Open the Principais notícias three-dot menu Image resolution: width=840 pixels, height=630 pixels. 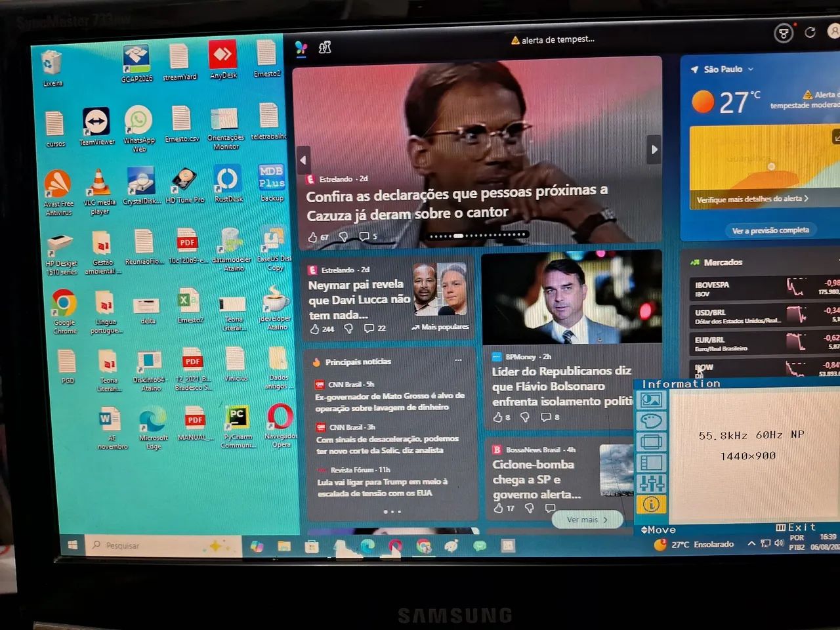[x=458, y=360]
